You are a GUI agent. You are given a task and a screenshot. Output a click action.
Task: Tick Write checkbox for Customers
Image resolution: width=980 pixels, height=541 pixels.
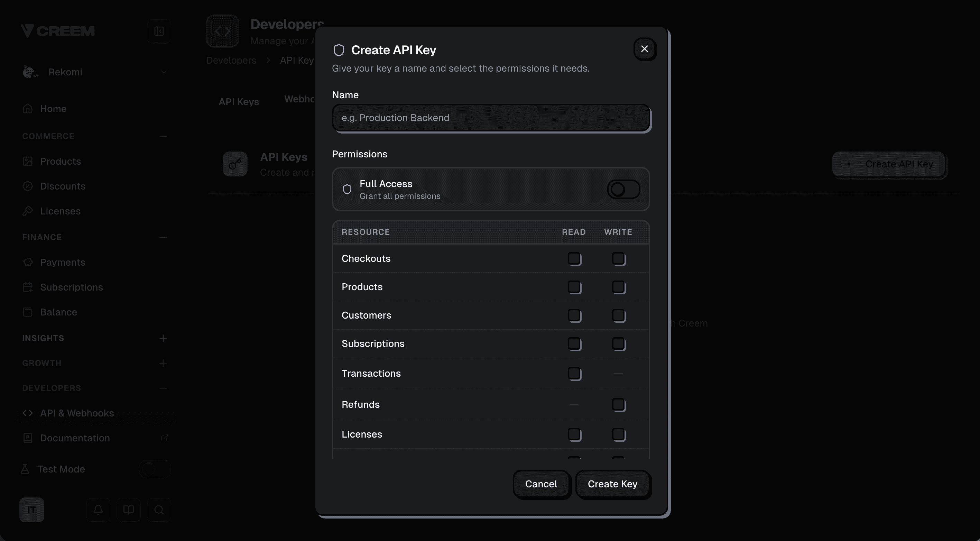pos(619,315)
